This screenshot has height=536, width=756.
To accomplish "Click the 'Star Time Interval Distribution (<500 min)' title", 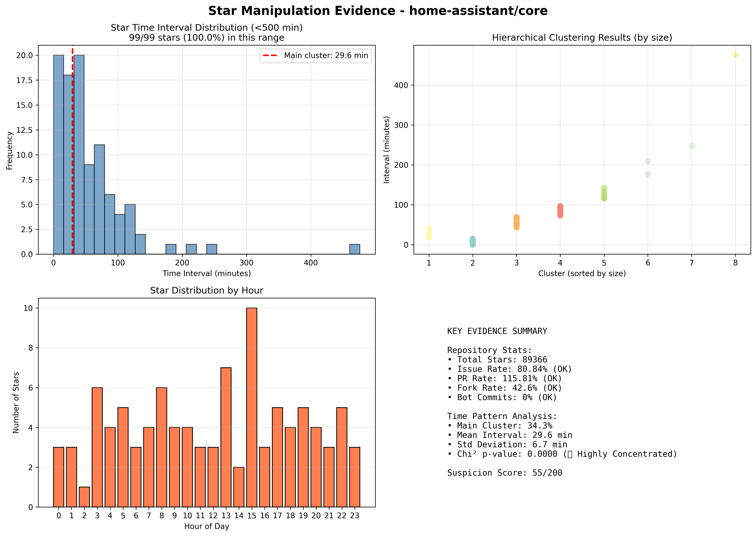I will pyautogui.click(x=206, y=28).
